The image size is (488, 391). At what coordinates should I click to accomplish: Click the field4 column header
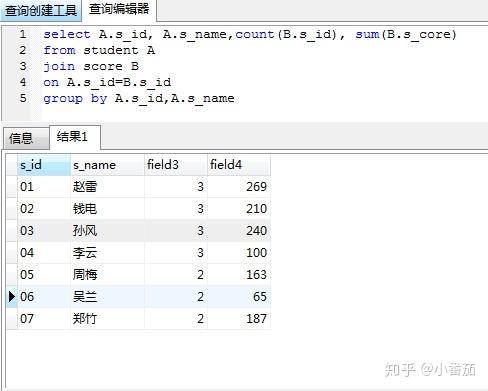pos(239,165)
